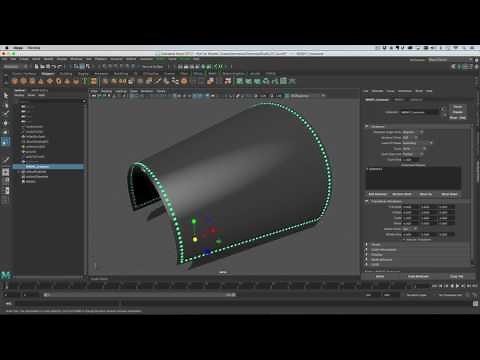
Task: Click the Undo icon in status line
Action: point(54,66)
